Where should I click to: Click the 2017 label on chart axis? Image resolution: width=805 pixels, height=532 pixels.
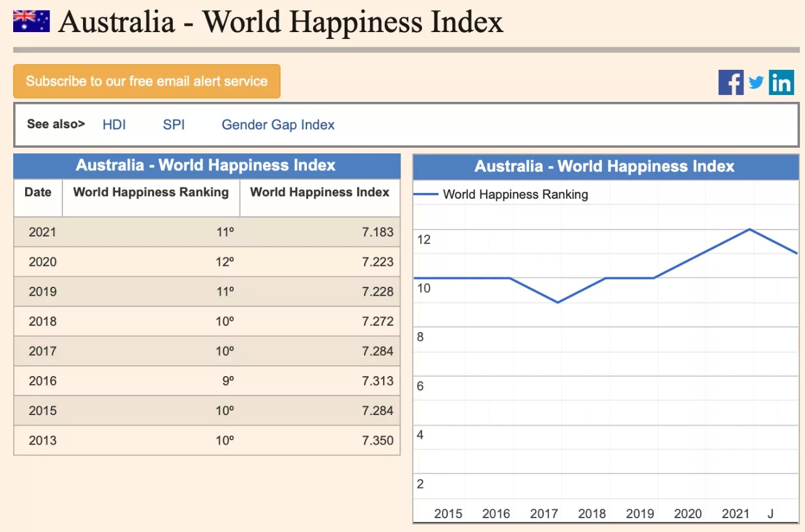pos(544,514)
